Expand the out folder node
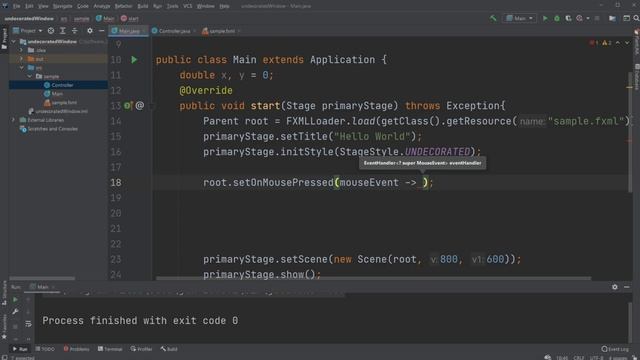Image resolution: width=640 pixels, height=360 pixels. tap(21, 59)
